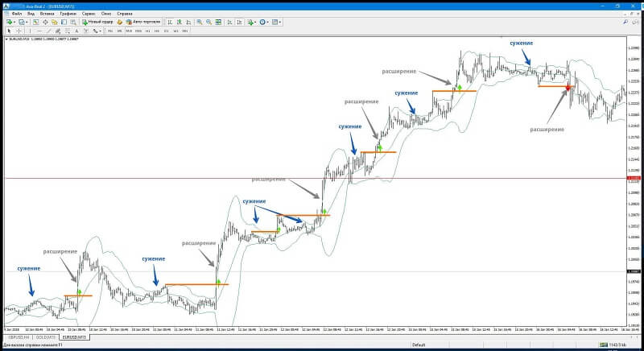Toggle the chart shift button
The width and height of the screenshot is (644, 351).
(x=239, y=23)
